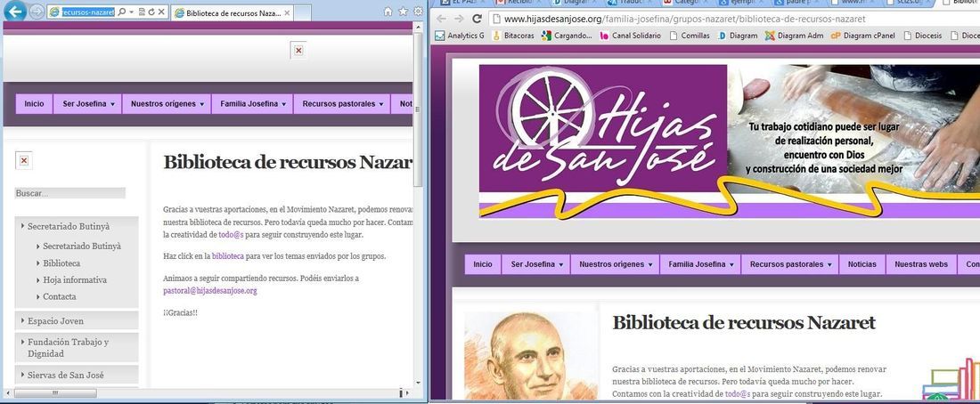Click the magnifier search icon in IE address bar

pos(122,12)
